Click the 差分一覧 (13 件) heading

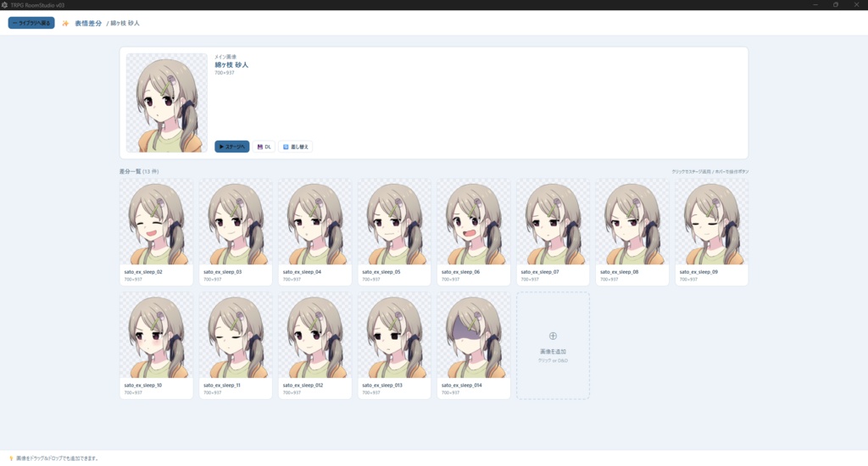pyautogui.click(x=139, y=171)
